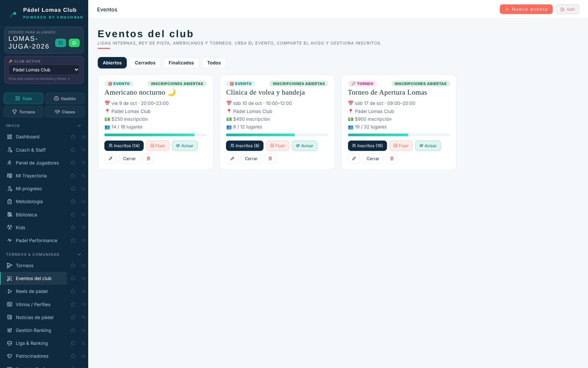Edit the Americano nocturno event pencil icon
The height and width of the screenshot is (368, 588).
pyautogui.click(x=110, y=159)
